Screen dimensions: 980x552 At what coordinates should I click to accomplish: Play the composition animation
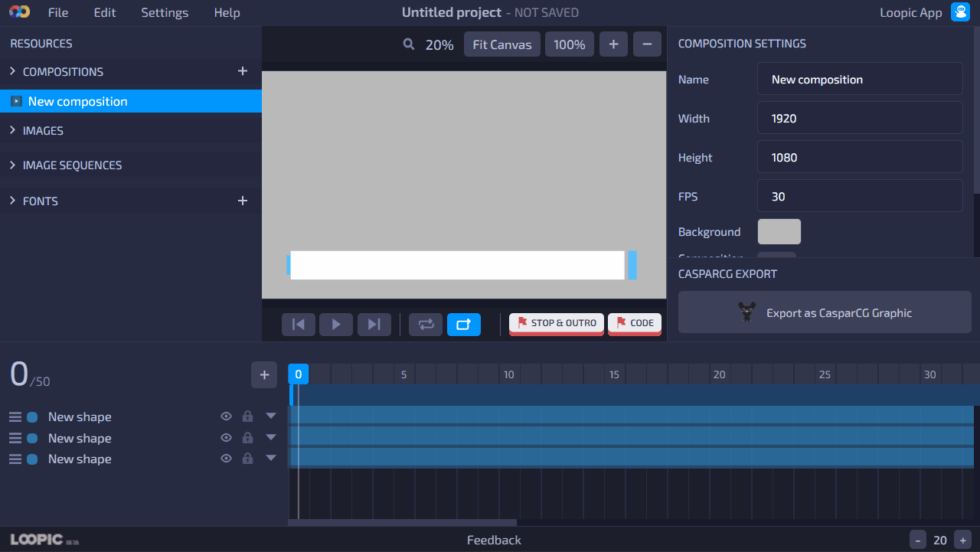click(x=336, y=325)
